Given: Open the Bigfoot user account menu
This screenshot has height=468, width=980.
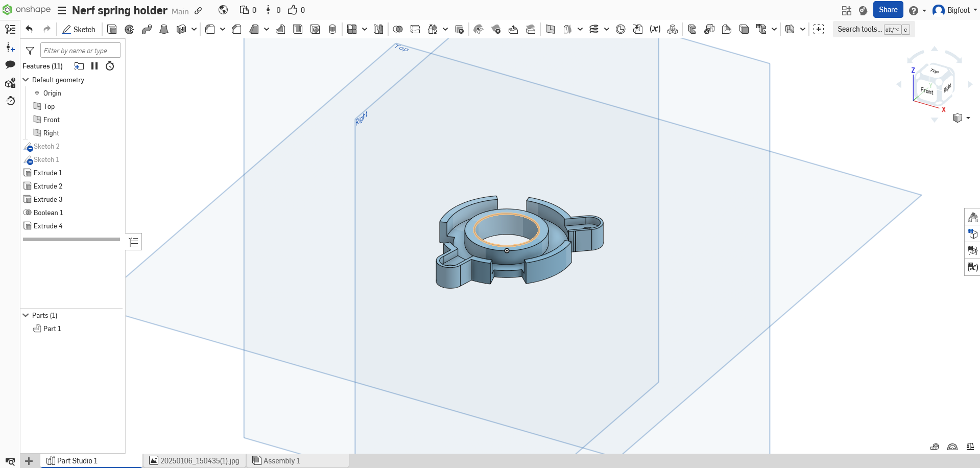Looking at the screenshot, I should [x=954, y=10].
